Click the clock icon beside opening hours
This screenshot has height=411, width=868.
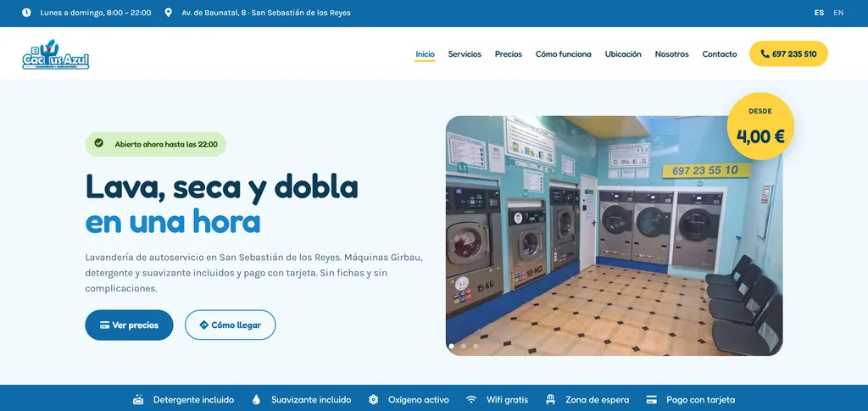tap(26, 13)
